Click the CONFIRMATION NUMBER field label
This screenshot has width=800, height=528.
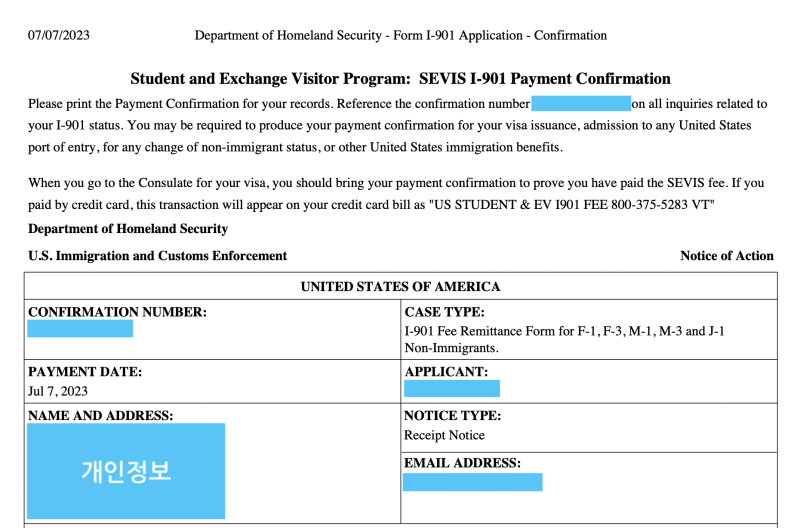tap(117, 312)
